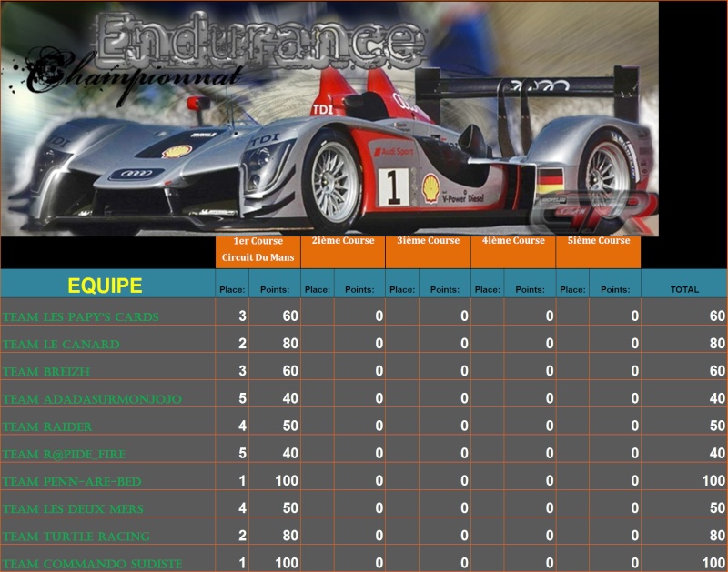Select the '2ième Course' header cell

pos(343,252)
